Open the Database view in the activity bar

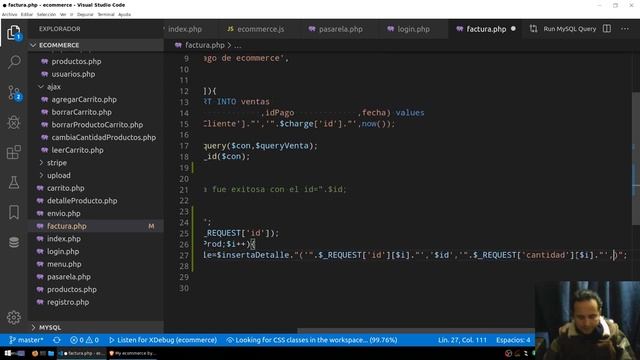point(14,242)
